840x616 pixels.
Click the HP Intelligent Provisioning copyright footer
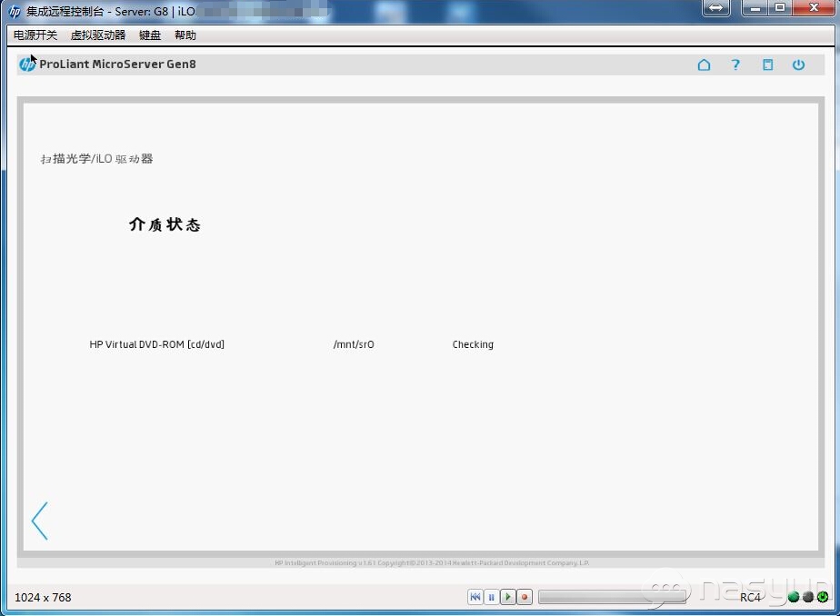point(432,563)
